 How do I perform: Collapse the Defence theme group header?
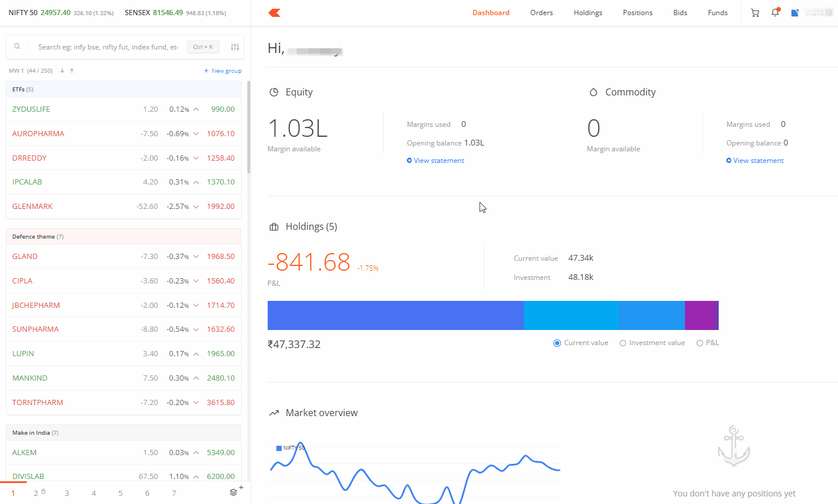123,237
